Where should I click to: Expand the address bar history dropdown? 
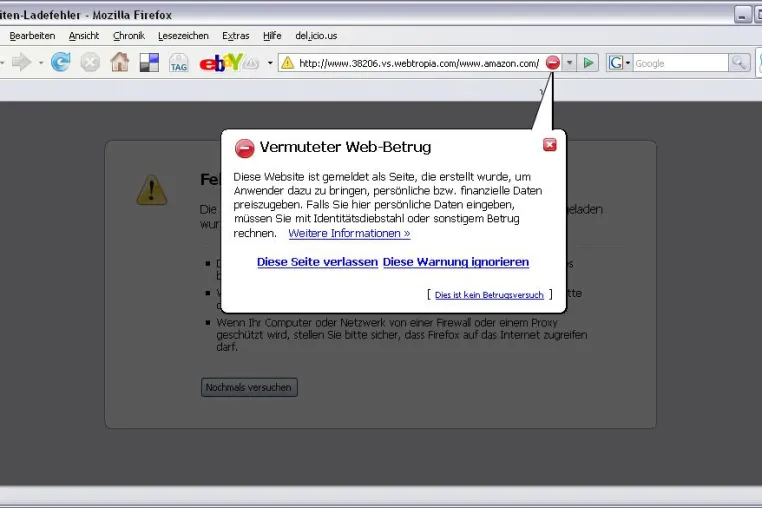click(x=570, y=63)
